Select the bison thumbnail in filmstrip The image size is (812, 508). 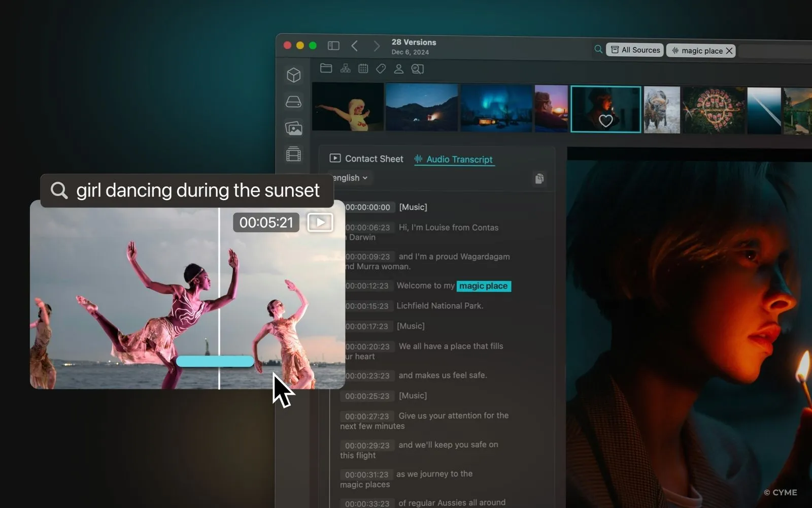[661, 110]
